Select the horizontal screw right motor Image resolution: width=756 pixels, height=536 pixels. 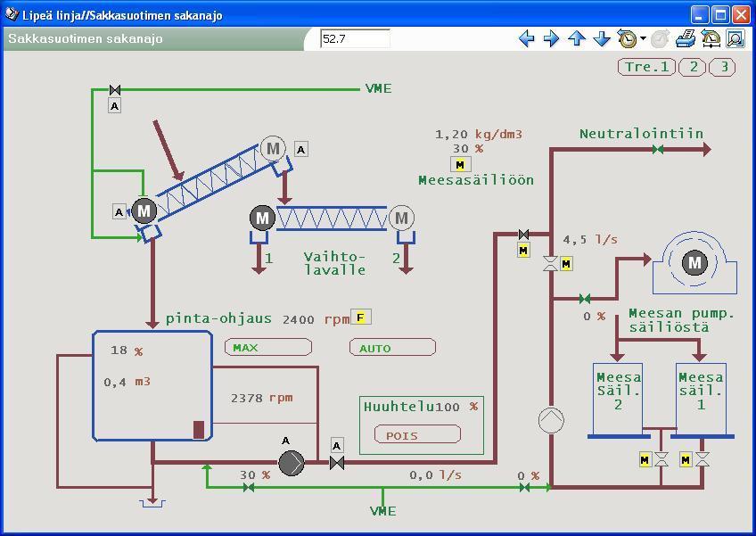[x=401, y=219]
